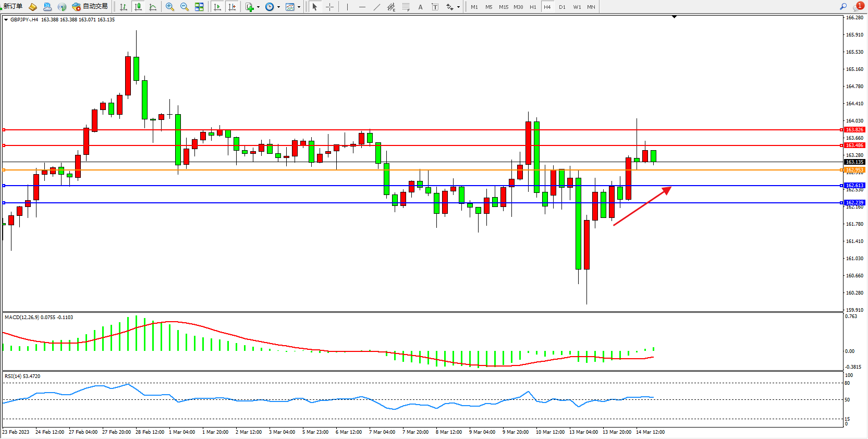Click the Zoom Out magnifier icon

184,7
